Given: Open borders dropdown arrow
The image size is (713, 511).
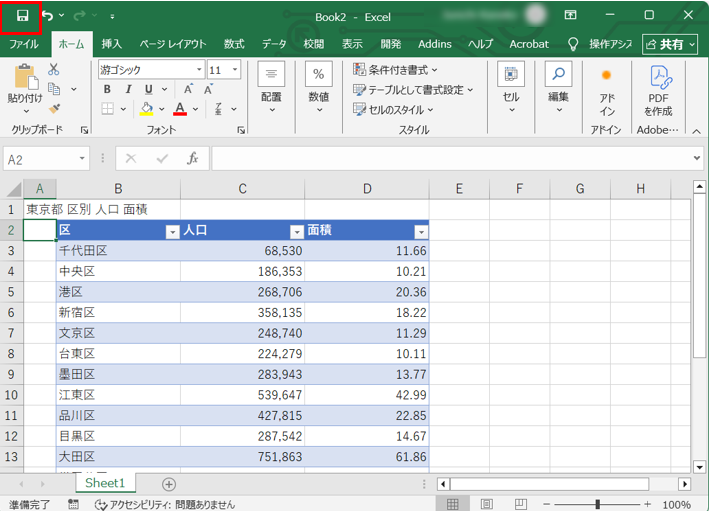Looking at the screenshot, I should [x=123, y=109].
